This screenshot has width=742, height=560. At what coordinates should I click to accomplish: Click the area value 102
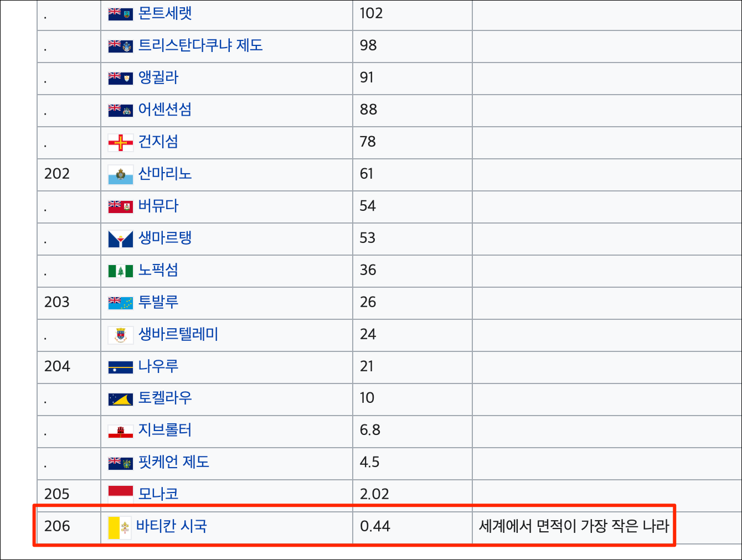coord(371,13)
